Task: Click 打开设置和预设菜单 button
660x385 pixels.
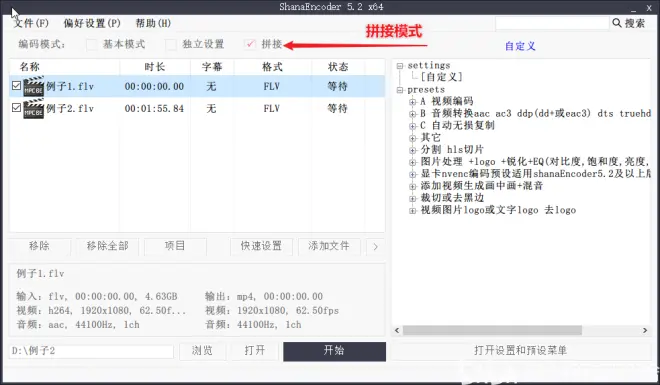Action: [521, 351]
